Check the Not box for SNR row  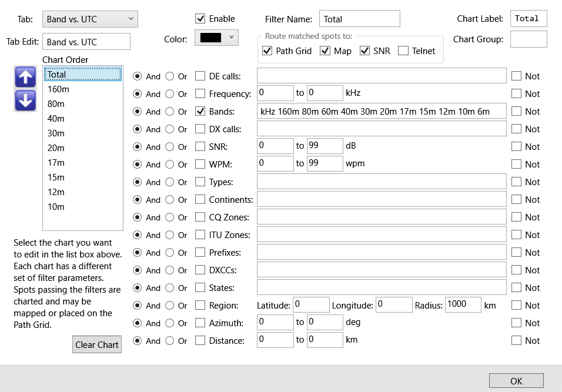[x=516, y=146]
